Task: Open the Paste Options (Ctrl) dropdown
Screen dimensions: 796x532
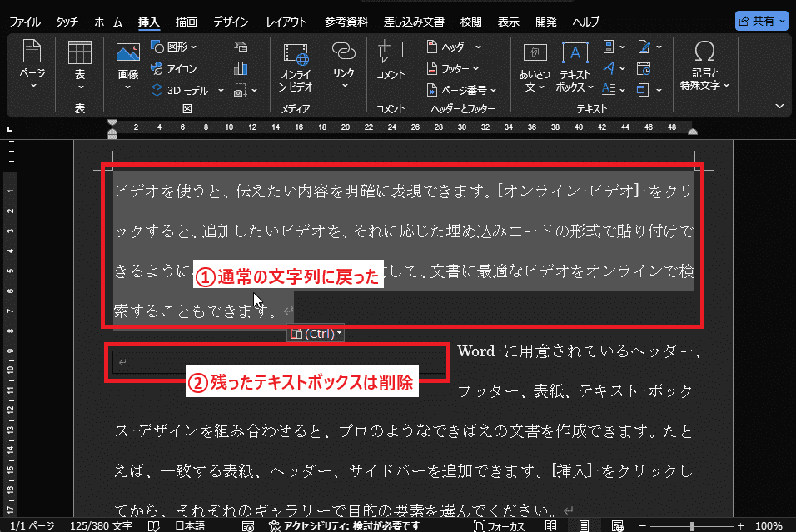Action: click(x=316, y=334)
